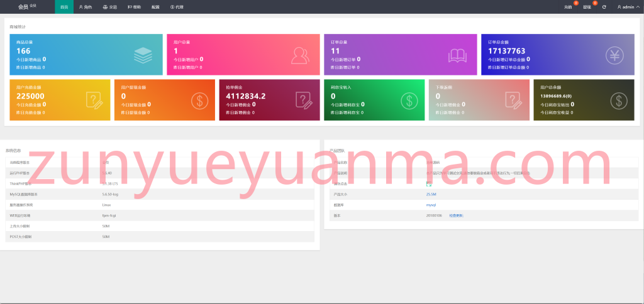Click the 会员 logo title
This screenshot has height=304, width=644.
27,7
